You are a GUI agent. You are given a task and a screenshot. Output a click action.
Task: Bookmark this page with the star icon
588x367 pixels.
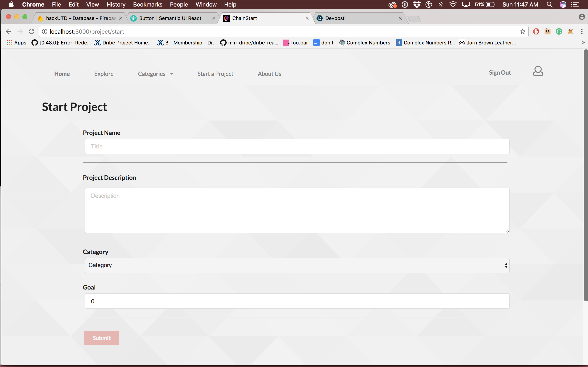tap(522, 32)
